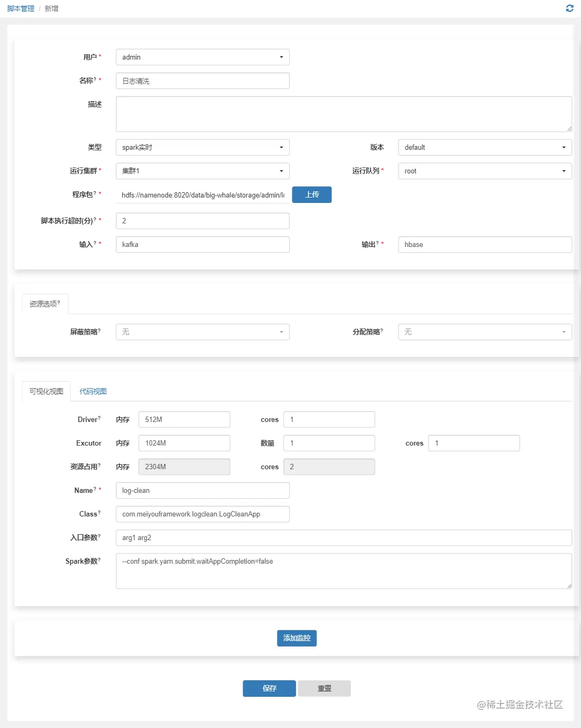581x728 pixels.
Task: Click the 输出 field containing hbase
Action: click(485, 244)
